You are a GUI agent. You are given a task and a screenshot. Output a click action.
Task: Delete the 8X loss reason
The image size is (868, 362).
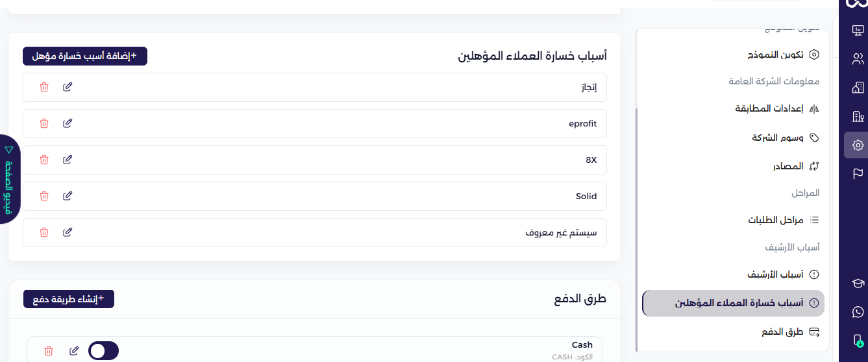click(x=44, y=160)
